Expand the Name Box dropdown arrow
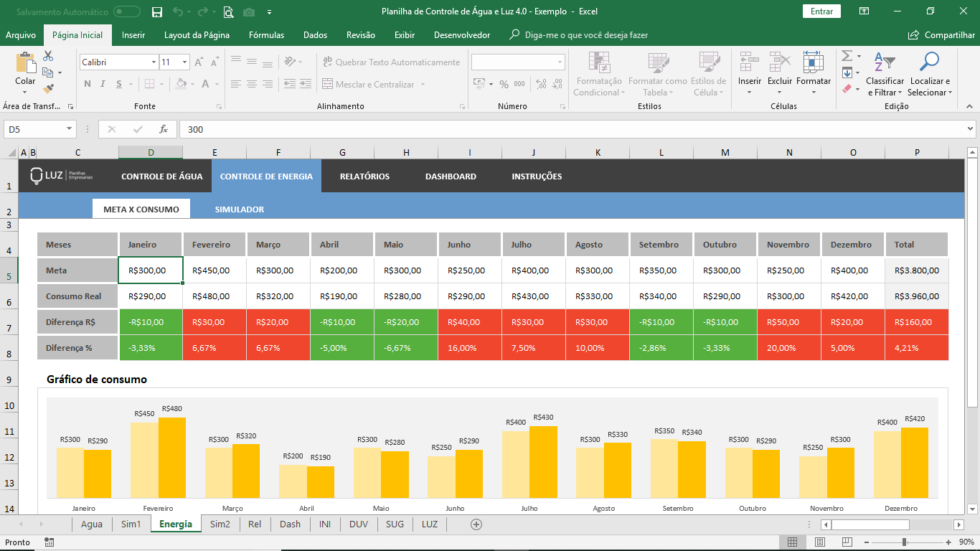980x551 pixels. click(x=70, y=129)
